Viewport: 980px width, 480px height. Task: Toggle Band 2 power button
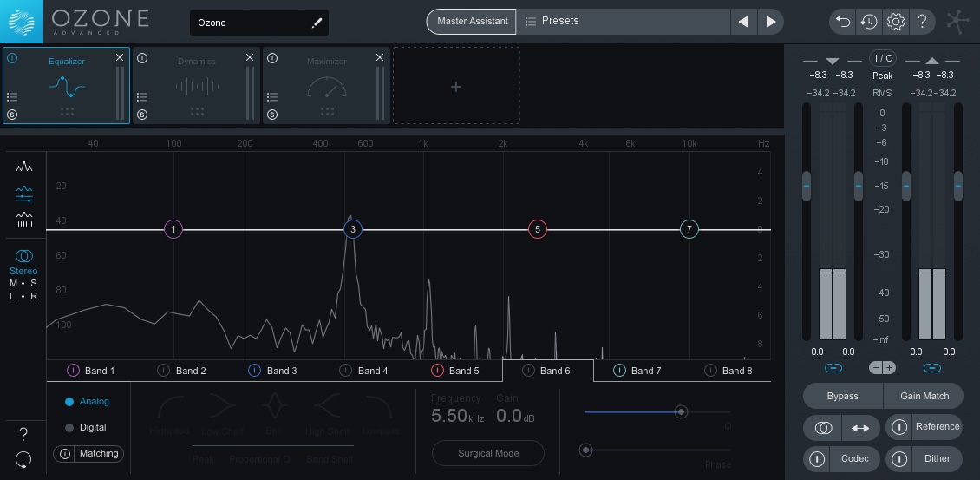click(164, 371)
